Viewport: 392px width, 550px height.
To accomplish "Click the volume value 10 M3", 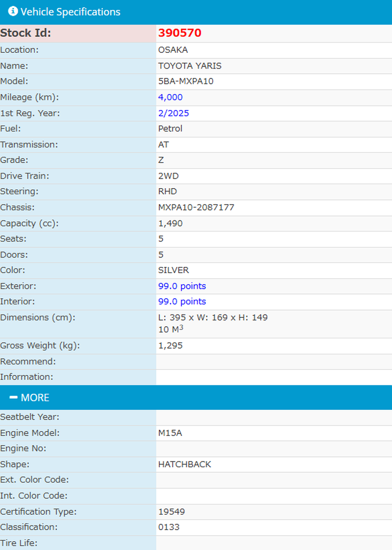I will 171,329.
